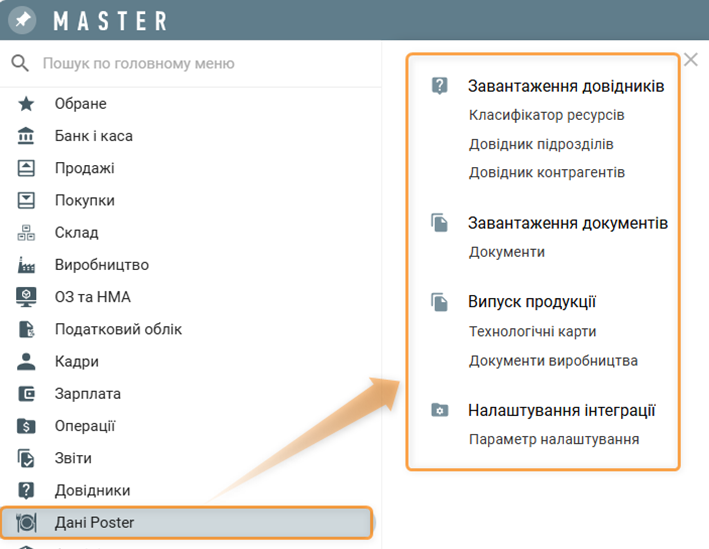Go to the Звіти section

point(73,458)
